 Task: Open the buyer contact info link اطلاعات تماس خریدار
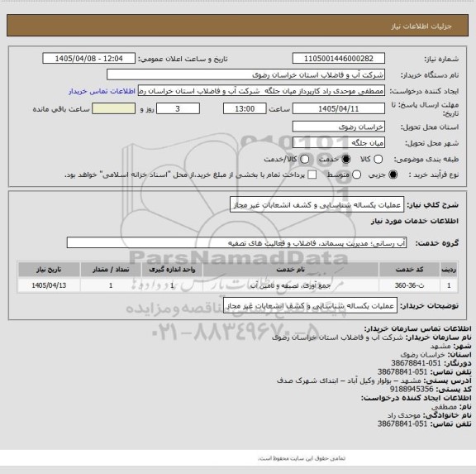102,91
